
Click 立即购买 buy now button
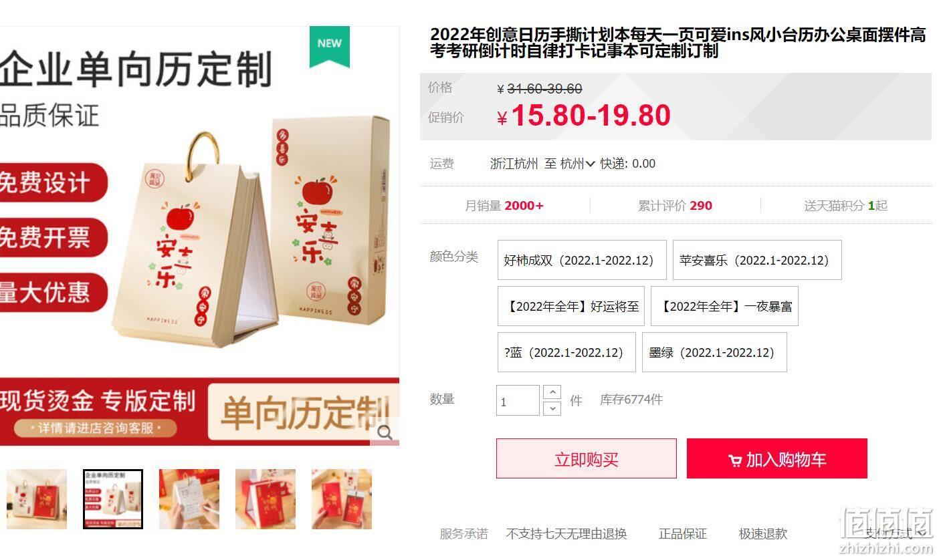tap(587, 458)
